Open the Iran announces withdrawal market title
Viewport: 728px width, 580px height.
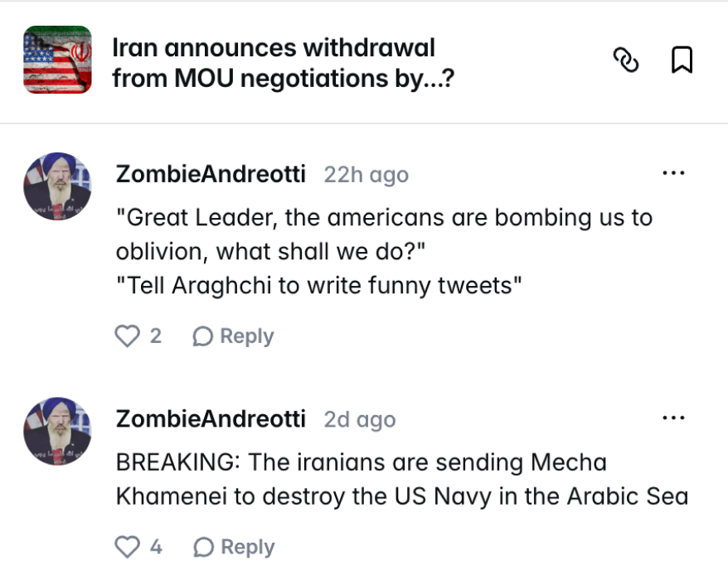283,63
